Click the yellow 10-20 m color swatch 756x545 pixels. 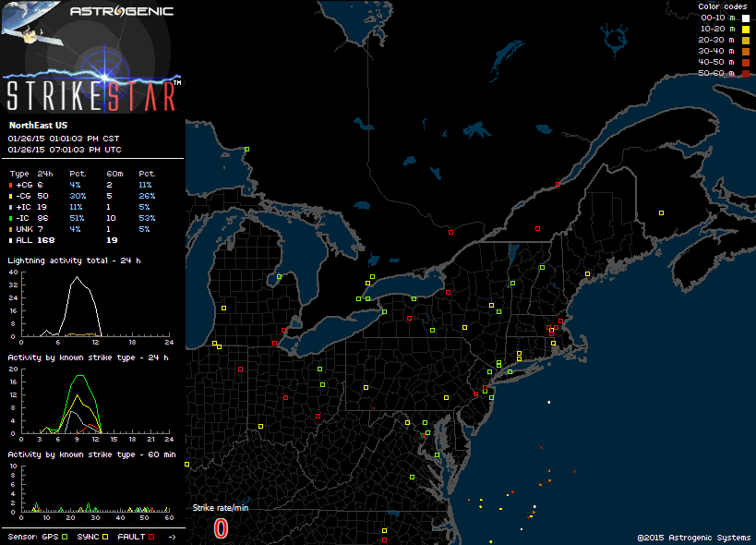coord(746,30)
